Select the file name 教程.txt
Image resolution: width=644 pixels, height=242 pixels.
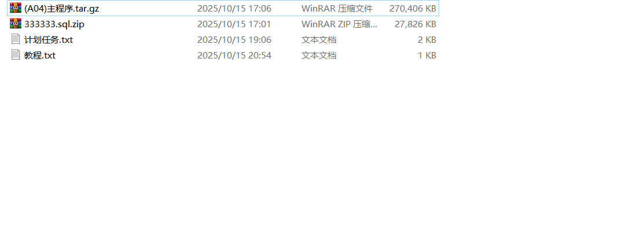(40, 56)
